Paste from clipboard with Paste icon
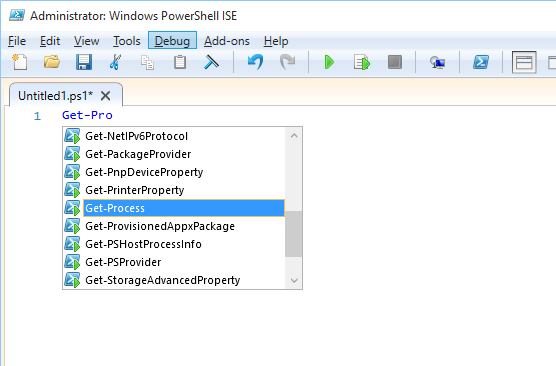 [180, 62]
